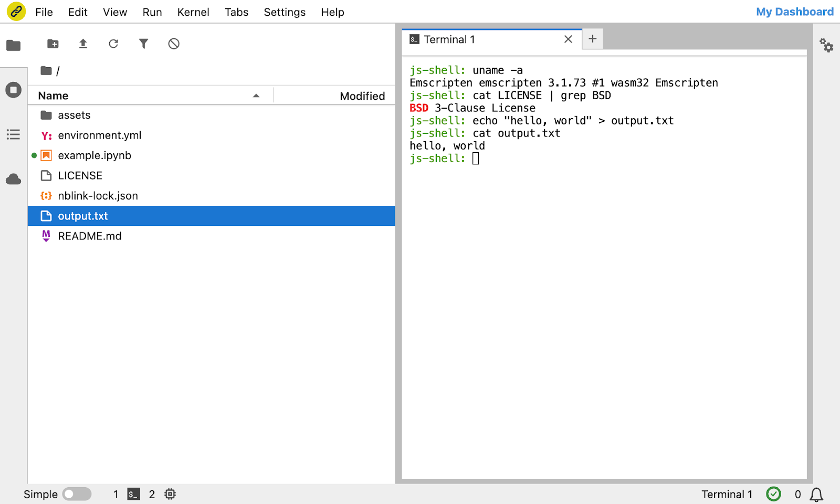Open the Tabs menu
The height and width of the screenshot is (504, 840).
(237, 12)
